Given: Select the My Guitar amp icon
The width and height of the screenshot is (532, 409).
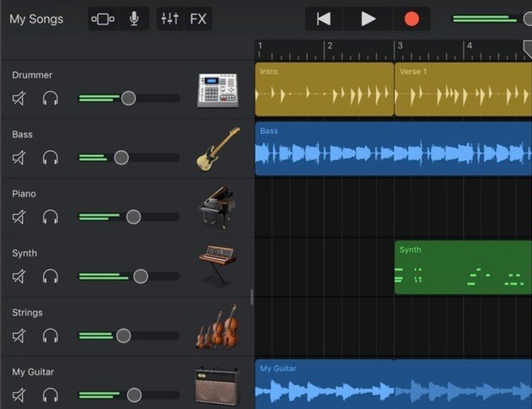Looking at the screenshot, I should pos(217,387).
